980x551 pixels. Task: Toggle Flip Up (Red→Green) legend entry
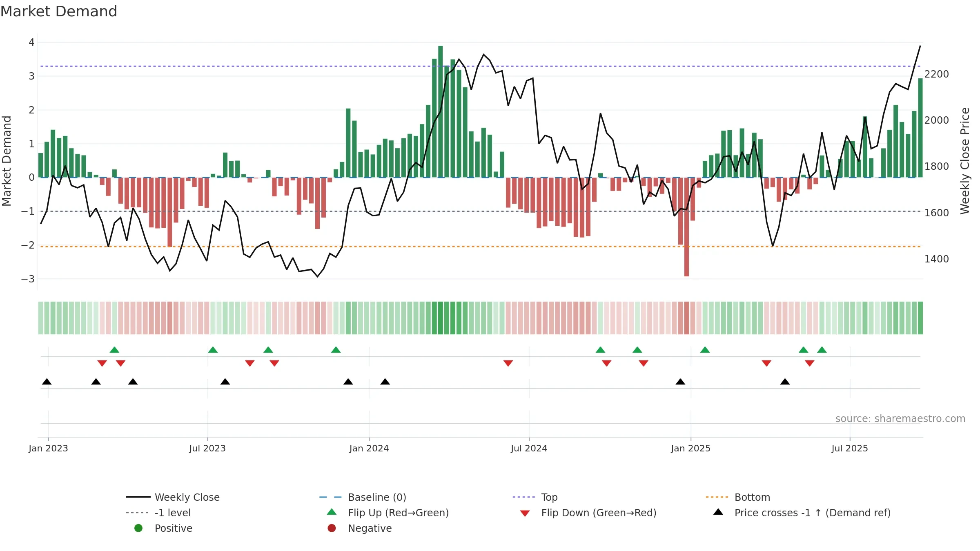pyautogui.click(x=388, y=513)
